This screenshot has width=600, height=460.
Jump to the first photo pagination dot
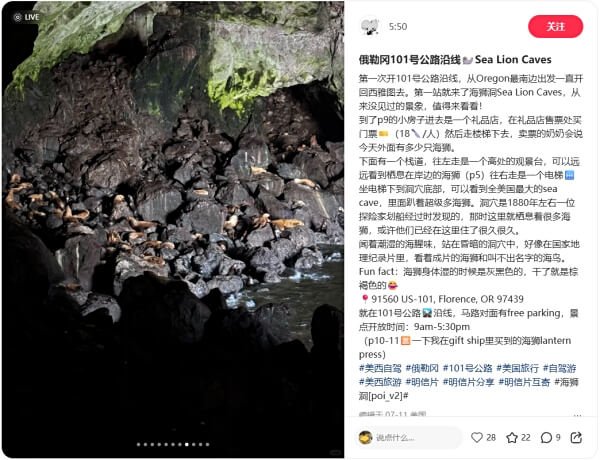[x=139, y=444]
